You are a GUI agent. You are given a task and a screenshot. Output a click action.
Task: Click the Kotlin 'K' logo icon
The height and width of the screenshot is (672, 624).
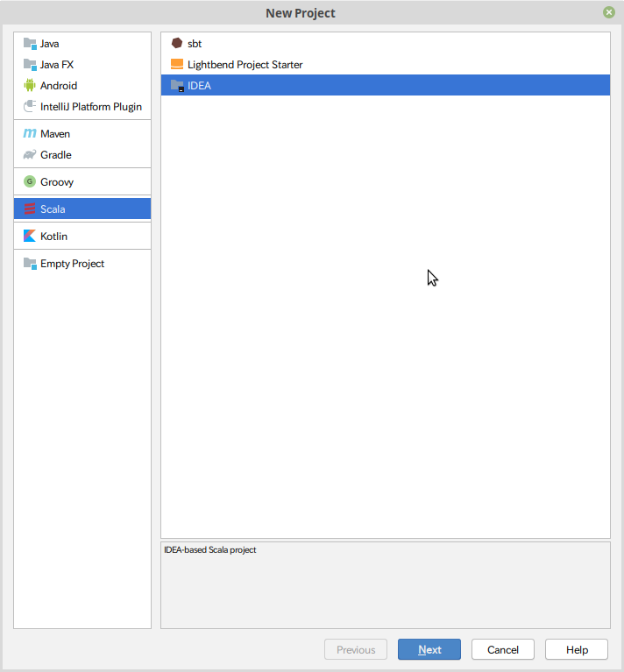point(30,236)
